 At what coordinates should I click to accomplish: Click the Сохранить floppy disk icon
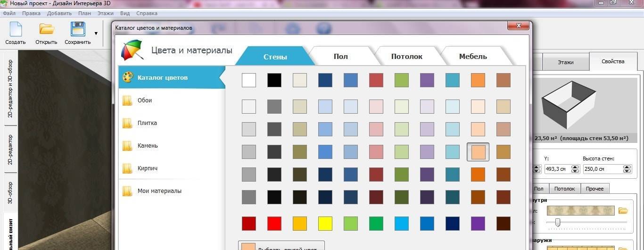point(77,30)
